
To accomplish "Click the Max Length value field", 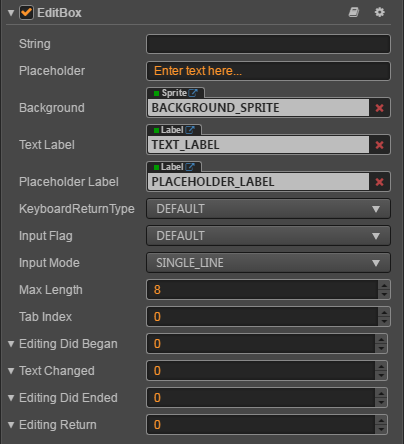I will click(262, 290).
